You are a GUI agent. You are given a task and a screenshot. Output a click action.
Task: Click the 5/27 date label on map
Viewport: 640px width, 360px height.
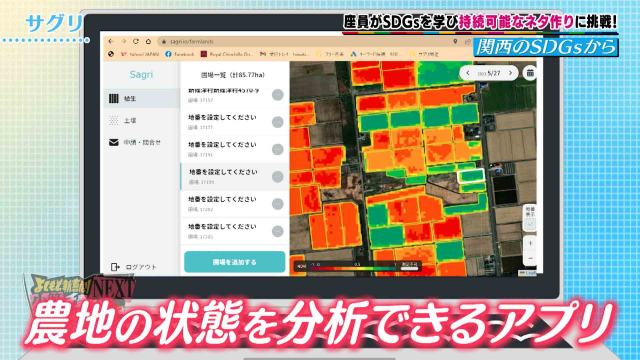(489, 73)
